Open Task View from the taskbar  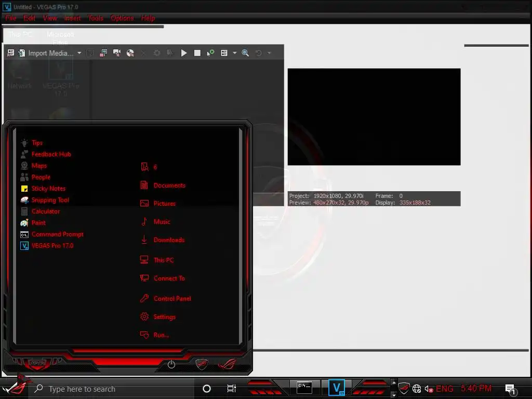pos(231,389)
